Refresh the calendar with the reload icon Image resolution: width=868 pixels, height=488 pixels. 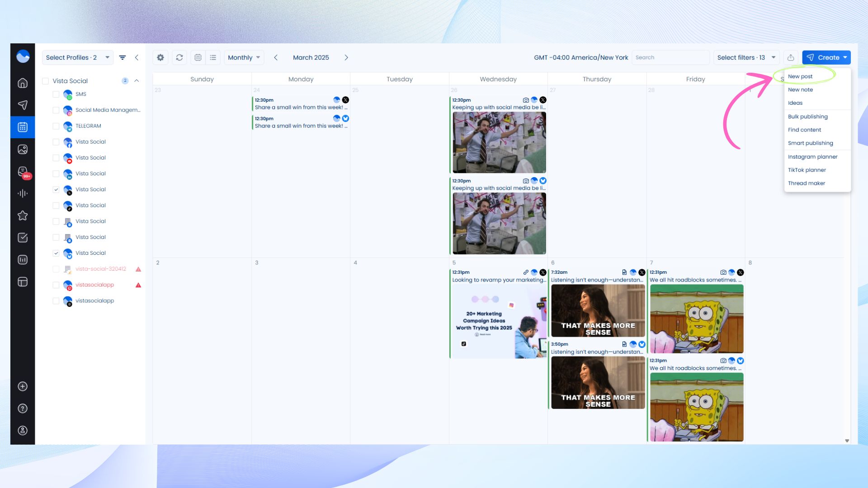point(179,57)
